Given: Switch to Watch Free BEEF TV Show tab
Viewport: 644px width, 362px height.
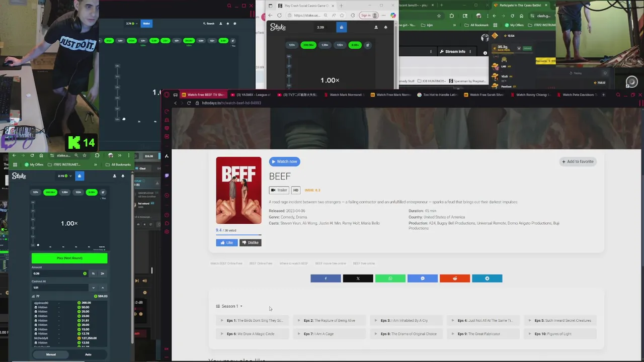Looking at the screenshot, I should point(203,95).
